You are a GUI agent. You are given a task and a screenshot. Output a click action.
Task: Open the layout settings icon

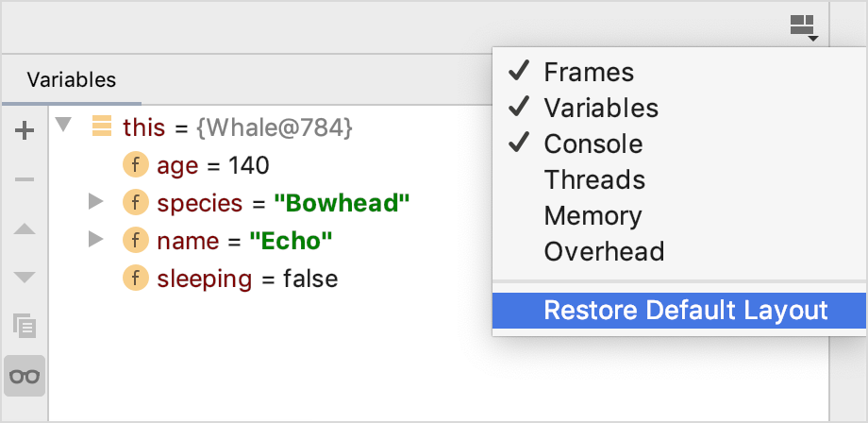point(804,27)
